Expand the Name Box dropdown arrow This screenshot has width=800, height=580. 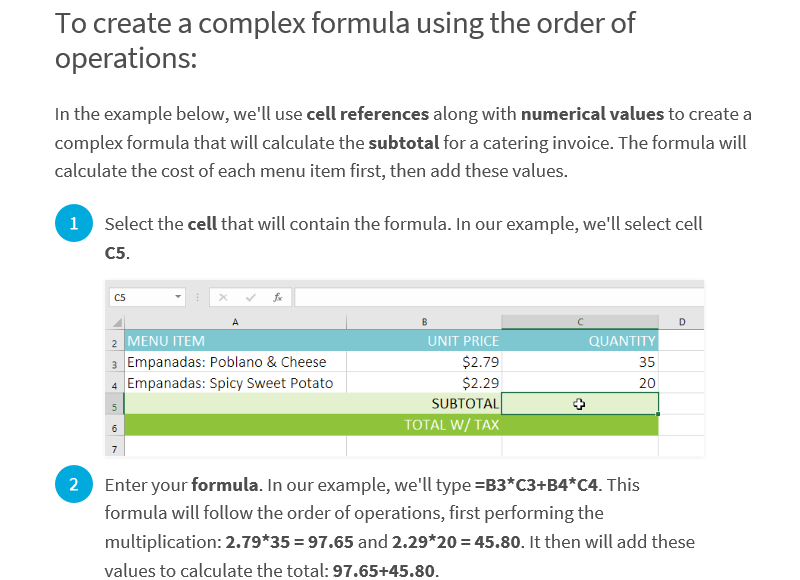click(x=178, y=297)
